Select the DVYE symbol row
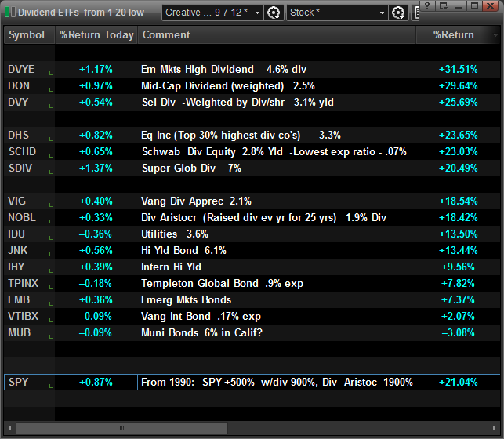Screen dimensions: 504x439 [252, 70]
